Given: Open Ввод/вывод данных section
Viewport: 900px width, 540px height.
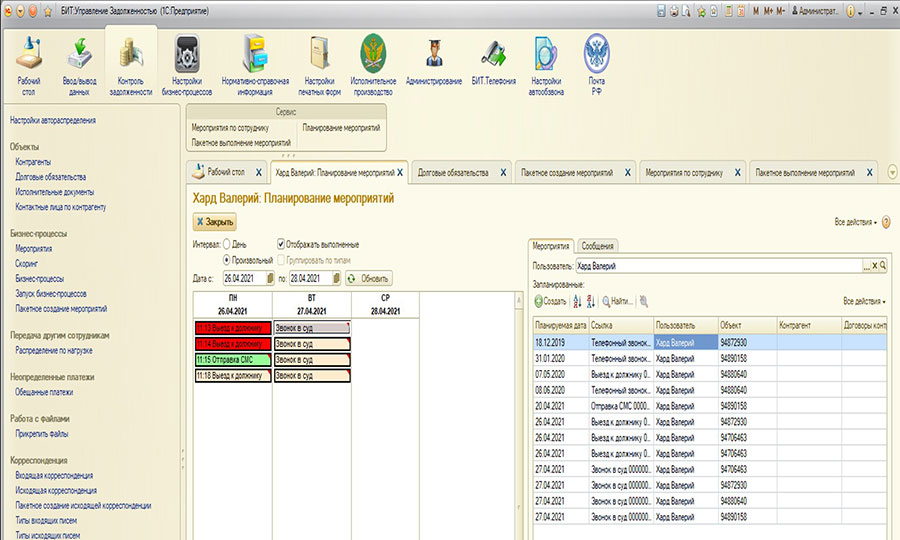Looking at the screenshot, I should pos(80,54).
